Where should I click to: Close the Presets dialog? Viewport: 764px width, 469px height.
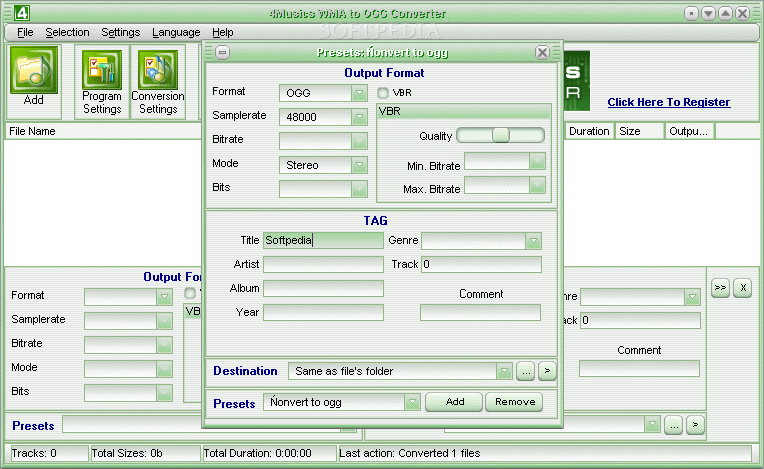[542, 52]
